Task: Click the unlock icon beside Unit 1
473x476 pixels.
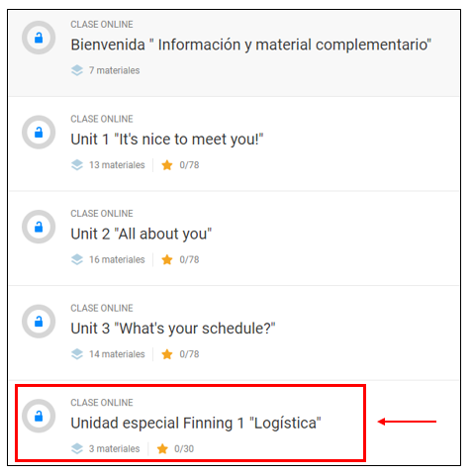Action: tap(39, 133)
